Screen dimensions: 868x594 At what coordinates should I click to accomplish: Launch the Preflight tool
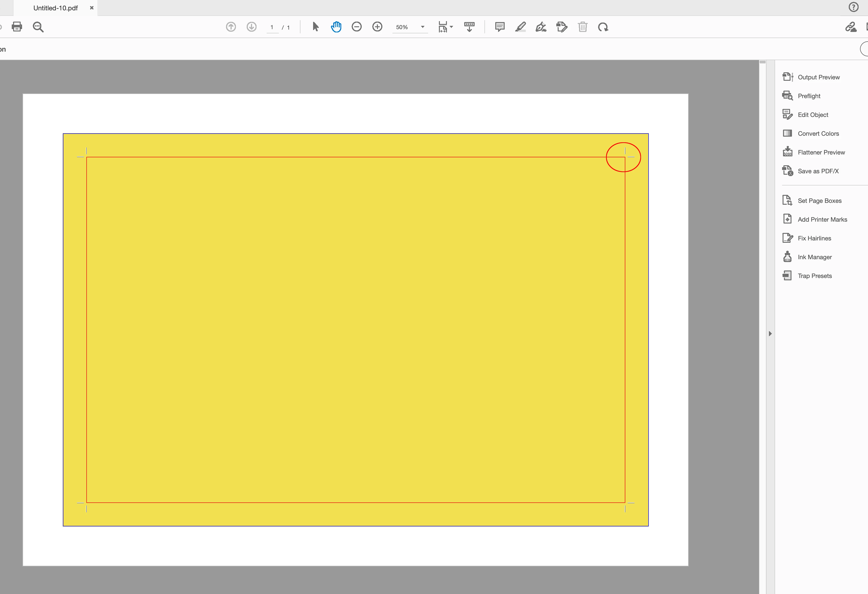coord(809,96)
